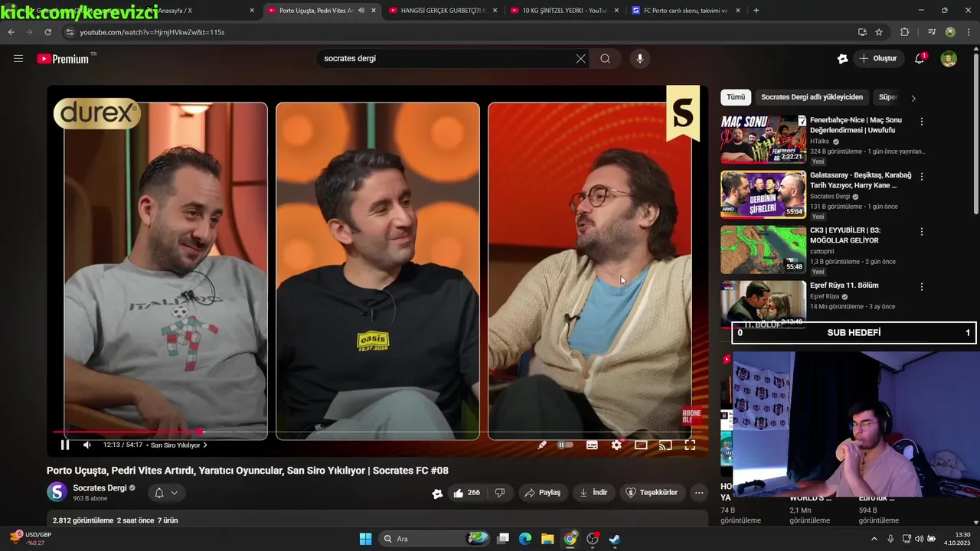Click the sparkle icon beside like button
This screenshot has width=980, height=551.
pos(437,494)
